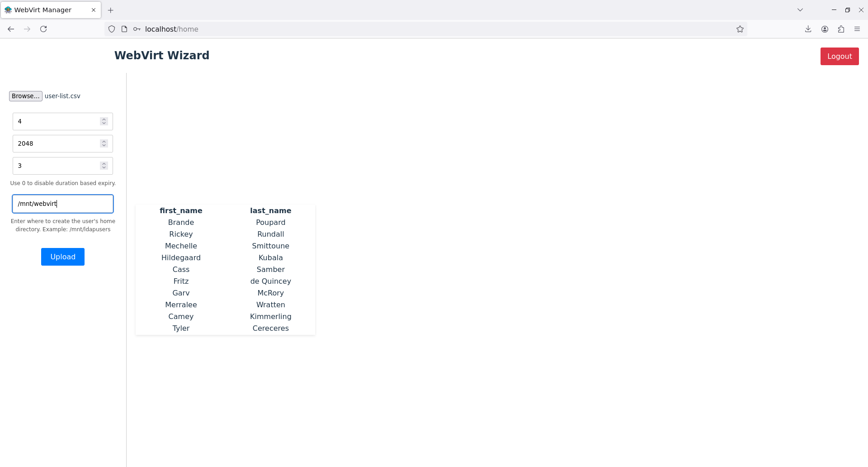Open the browser downloads panel
Screen dimensions: 868x467
click(x=808, y=29)
